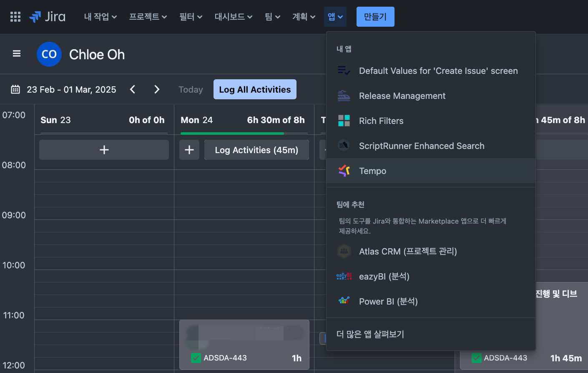Image resolution: width=588 pixels, height=373 pixels.
Task: Open Monday's ADSDA-443 1h worklog card
Action: tap(244, 345)
